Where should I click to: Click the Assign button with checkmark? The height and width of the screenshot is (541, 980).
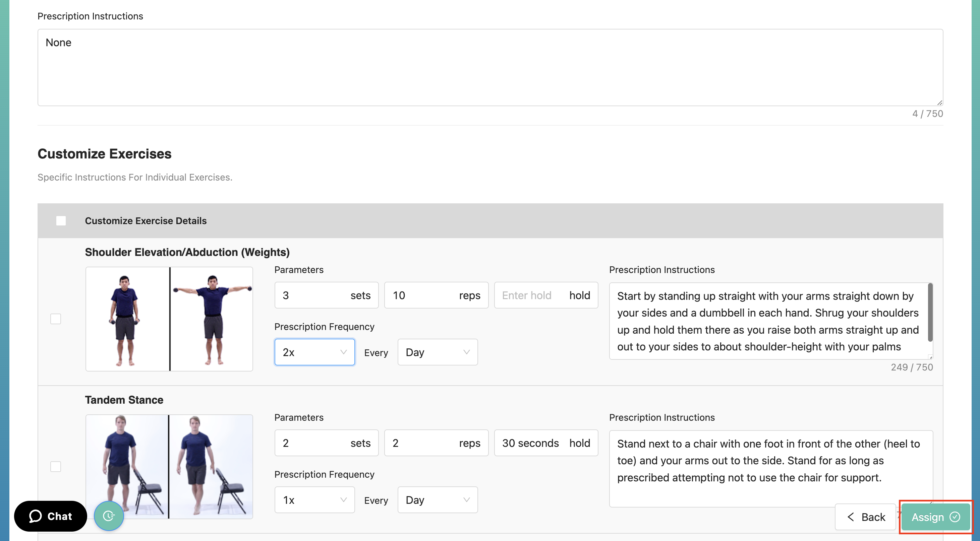(935, 517)
